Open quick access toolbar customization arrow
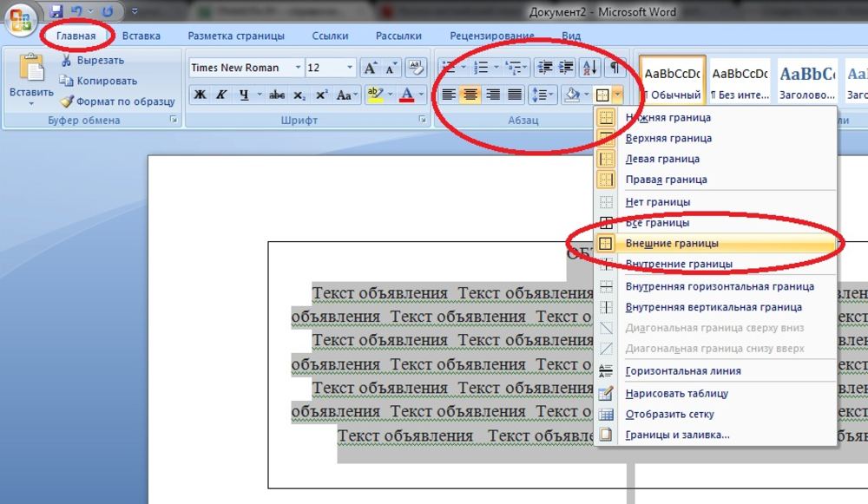Screen dimensions: 868x504 pyautogui.click(x=135, y=10)
